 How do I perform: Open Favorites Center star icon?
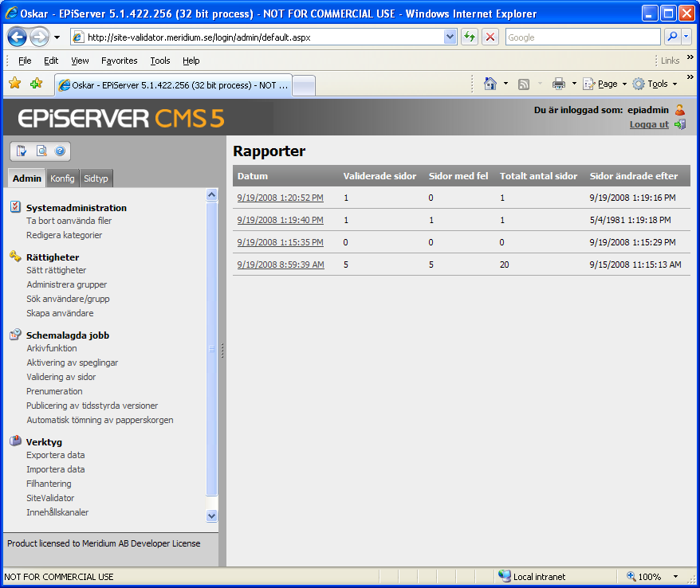pyautogui.click(x=14, y=84)
